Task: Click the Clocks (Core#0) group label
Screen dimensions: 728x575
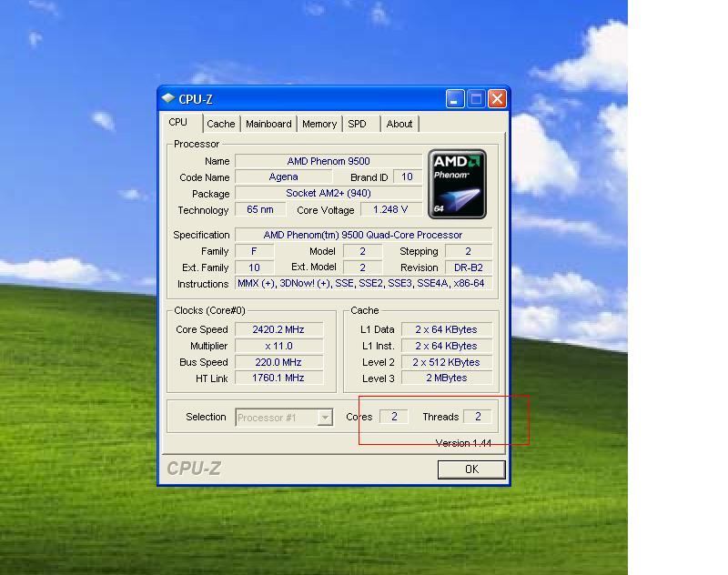Action: pyautogui.click(x=209, y=310)
